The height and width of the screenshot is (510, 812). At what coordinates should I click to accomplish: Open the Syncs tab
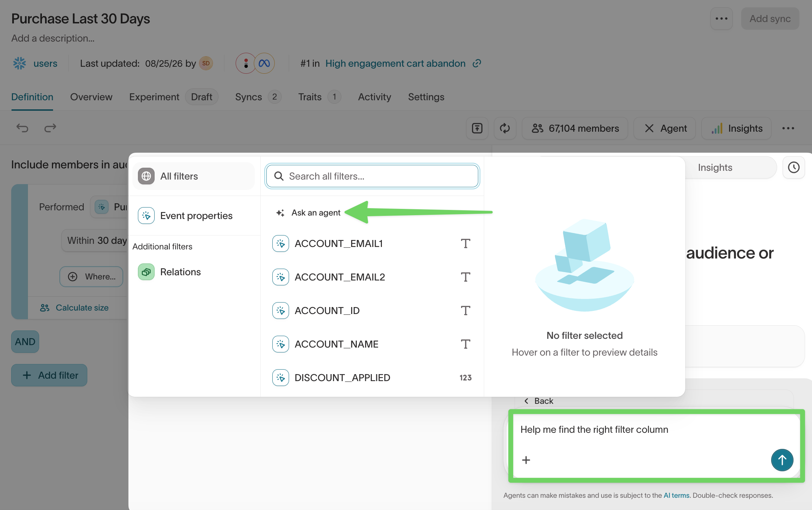tap(258, 97)
